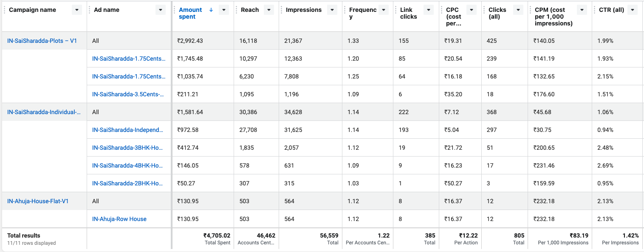Screen dimensions: 644x252
Task: Click CPM value ₹200.65
Action: pos(544,148)
